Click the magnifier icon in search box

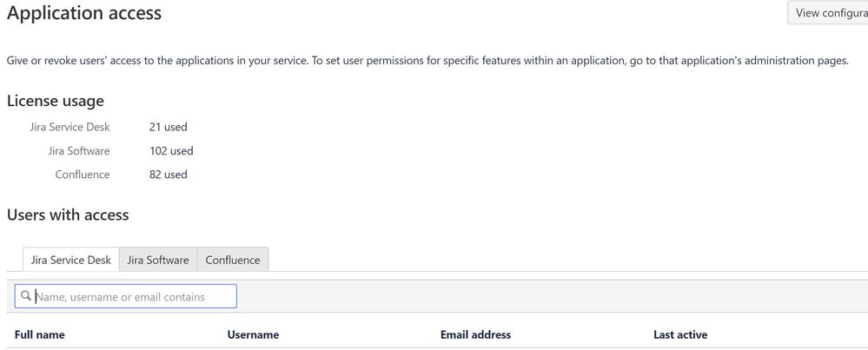25,296
